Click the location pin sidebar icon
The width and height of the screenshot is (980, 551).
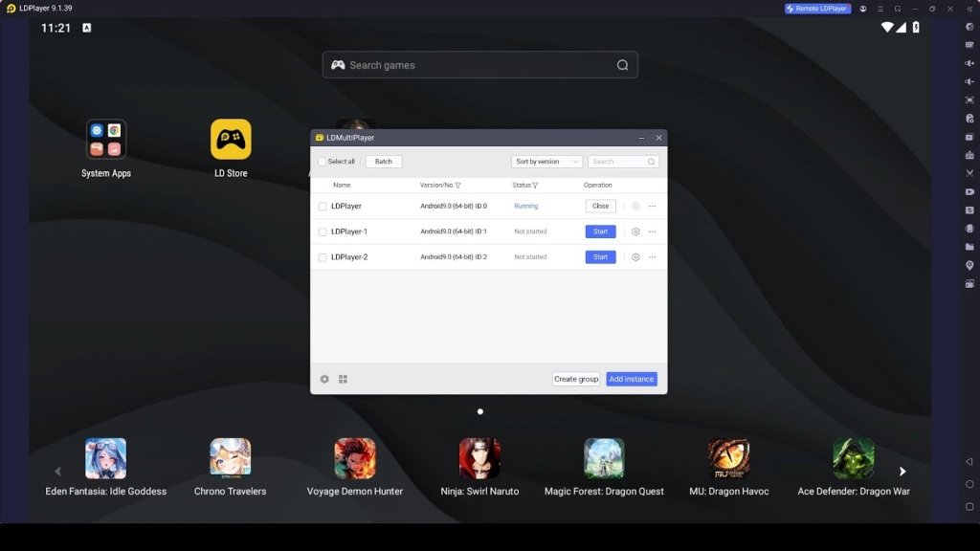969,265
